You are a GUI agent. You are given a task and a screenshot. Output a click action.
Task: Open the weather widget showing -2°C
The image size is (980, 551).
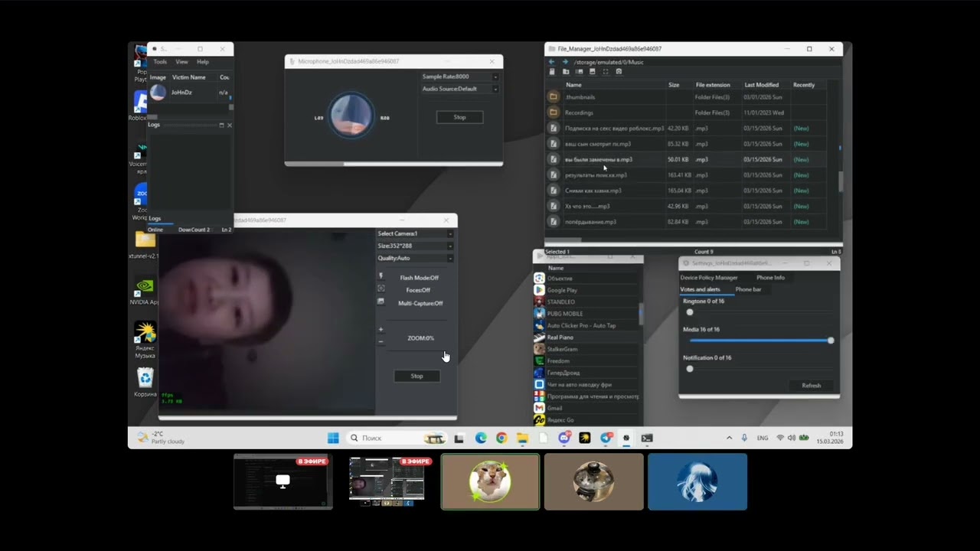pyautogui.click(x=161, y=438)
